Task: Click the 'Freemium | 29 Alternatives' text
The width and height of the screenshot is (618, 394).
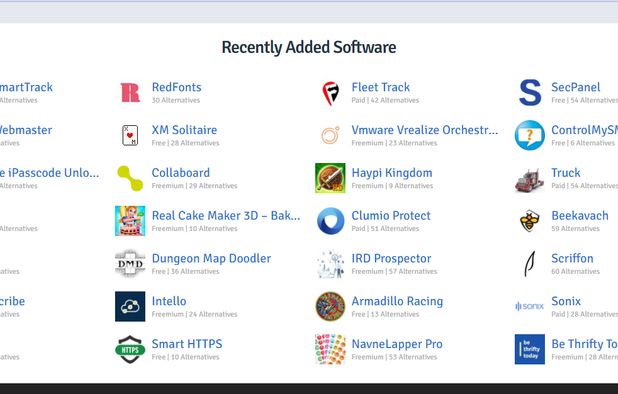Action: point(195,186)
